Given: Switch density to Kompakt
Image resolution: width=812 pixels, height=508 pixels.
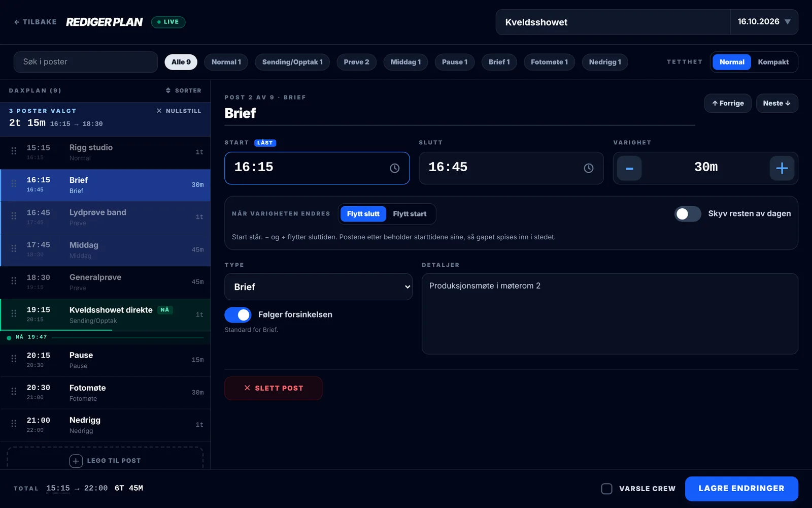Looking at the screenshot, I should (773, 62).
